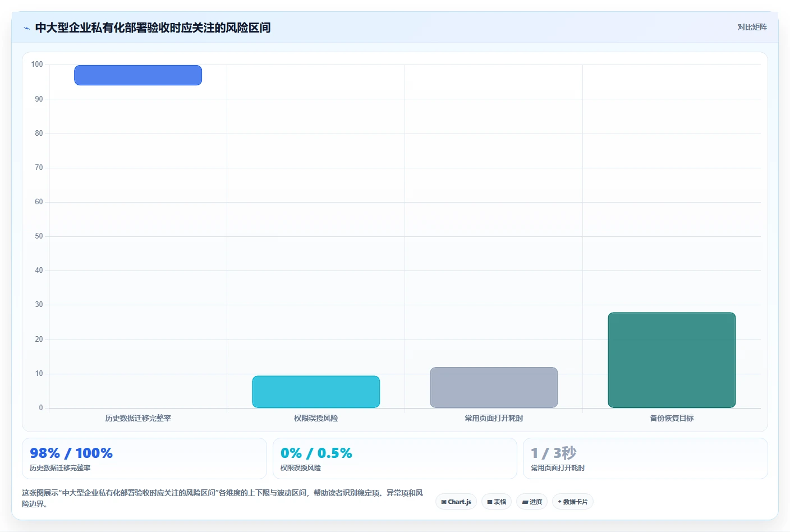Click the x-axis label 备份恢复目标
The image size is (790, 532).
(x=672, y=418)
